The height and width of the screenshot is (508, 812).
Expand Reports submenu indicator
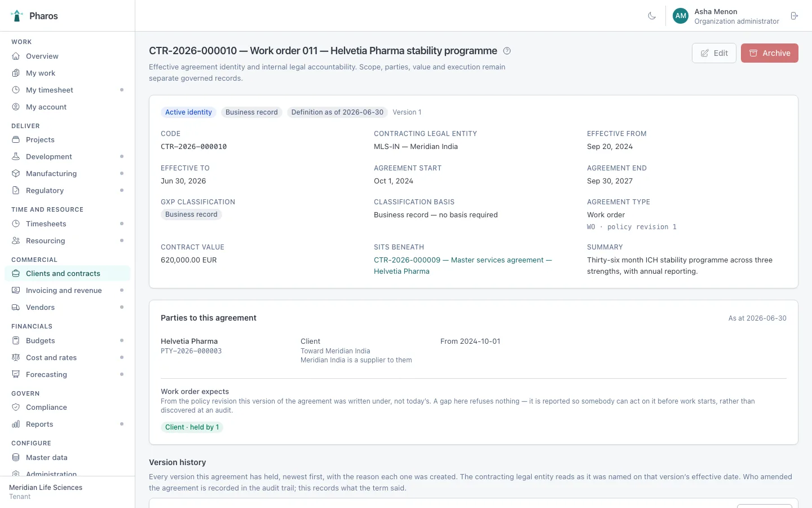point(122,424)
